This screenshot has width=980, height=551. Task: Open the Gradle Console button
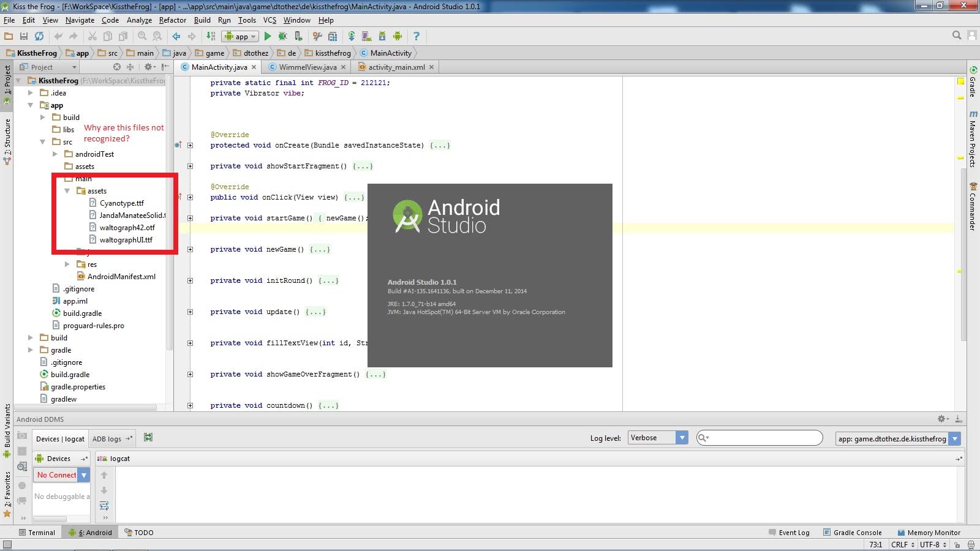852,533
